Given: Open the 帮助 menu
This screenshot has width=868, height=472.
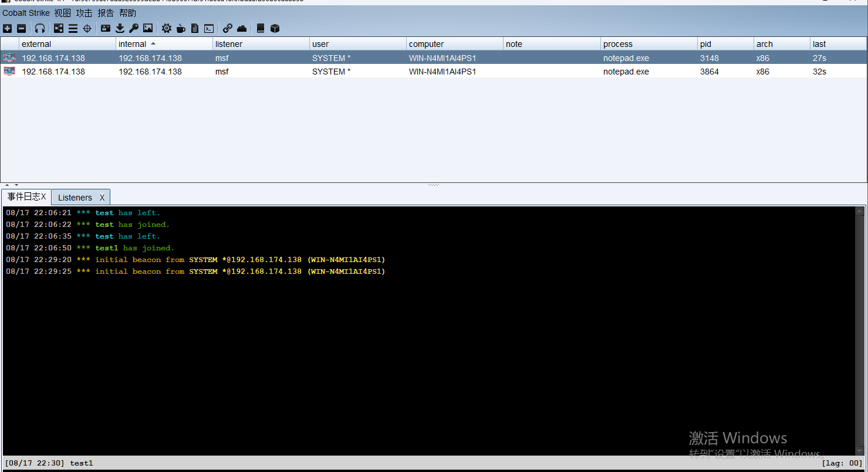Looking at the screenshot, I should (127, 13).
